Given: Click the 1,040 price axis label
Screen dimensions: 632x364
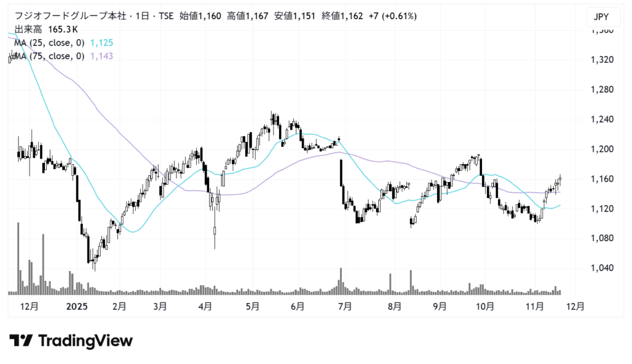Looking at the screenshot, I should (599, 268).
